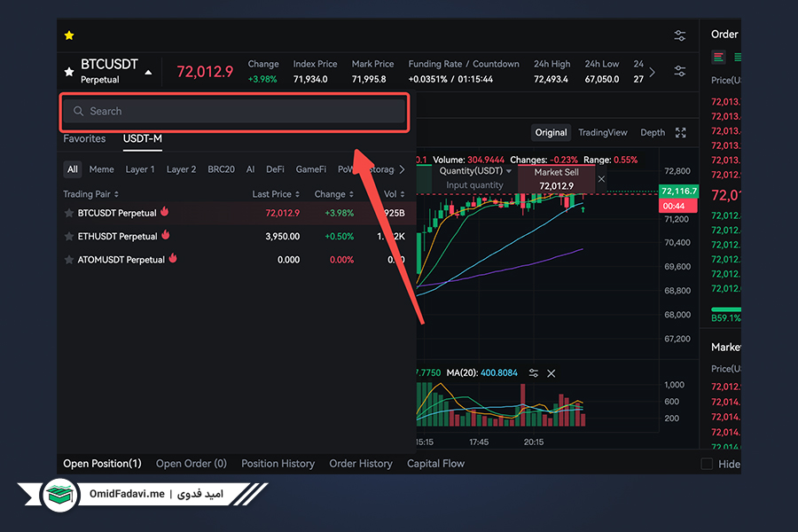This screenshot has height=532, width=798.
Task: Favorite the ETHUSDT Perpetual row star
Action: 68,236
